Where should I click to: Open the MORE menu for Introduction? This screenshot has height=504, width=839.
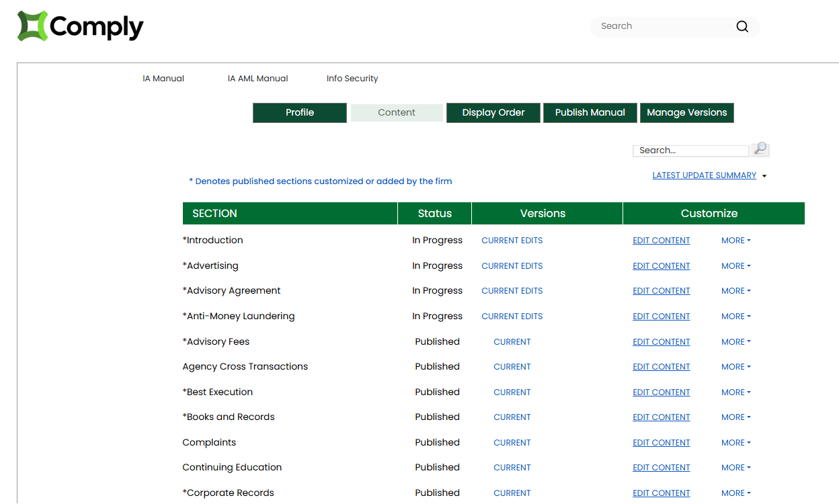[735, 240]
